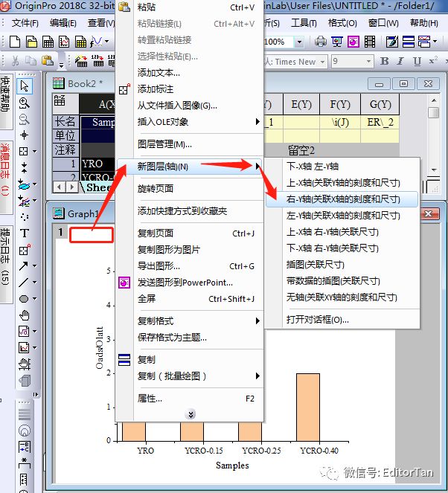Click 属性... menu entry
This screenshot has height=493, width=448.
[x=190, y=399]
